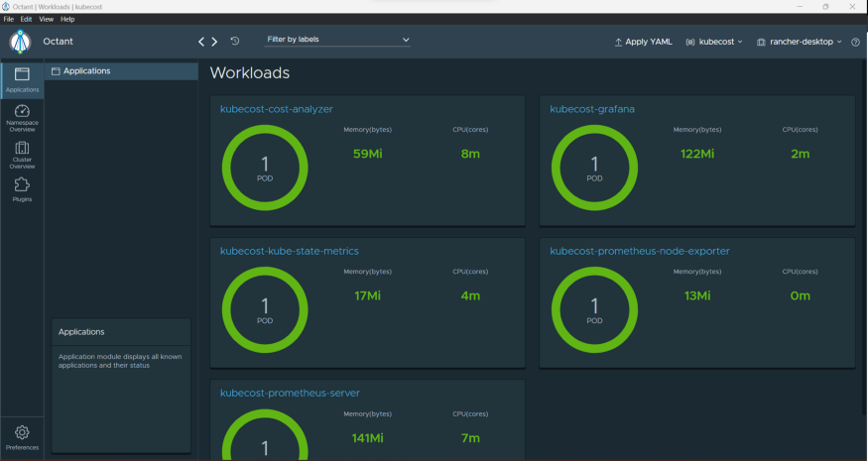Open the Applications sidebar module

coord(22,79)
